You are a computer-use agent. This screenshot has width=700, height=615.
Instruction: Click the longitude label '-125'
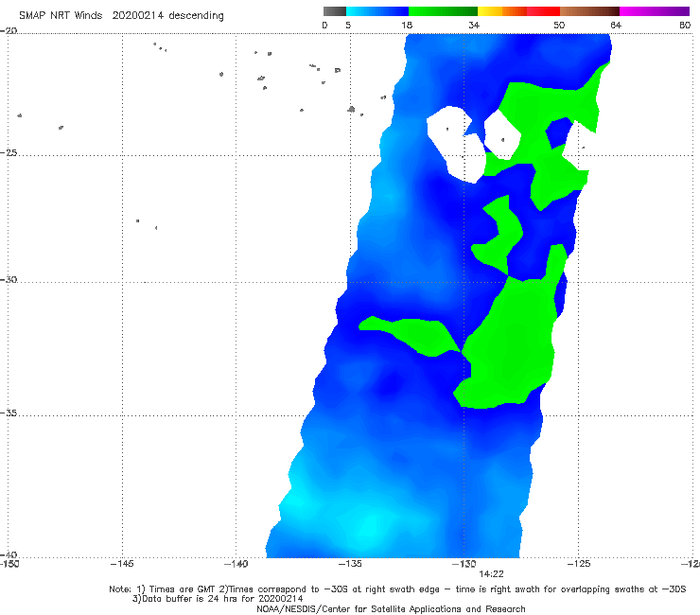pos(579,564)
